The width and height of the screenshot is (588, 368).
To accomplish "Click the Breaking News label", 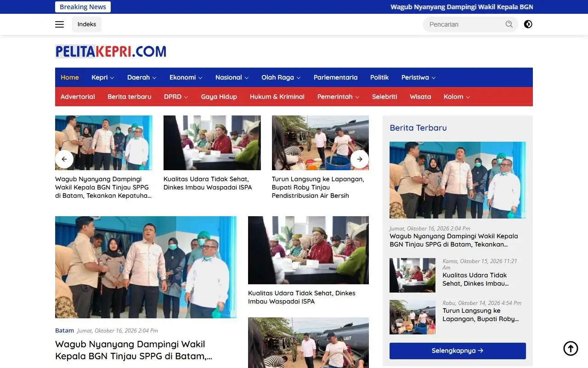I will pos(83,7).
